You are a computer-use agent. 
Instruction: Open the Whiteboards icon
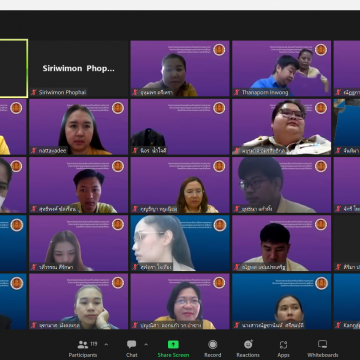322,344
